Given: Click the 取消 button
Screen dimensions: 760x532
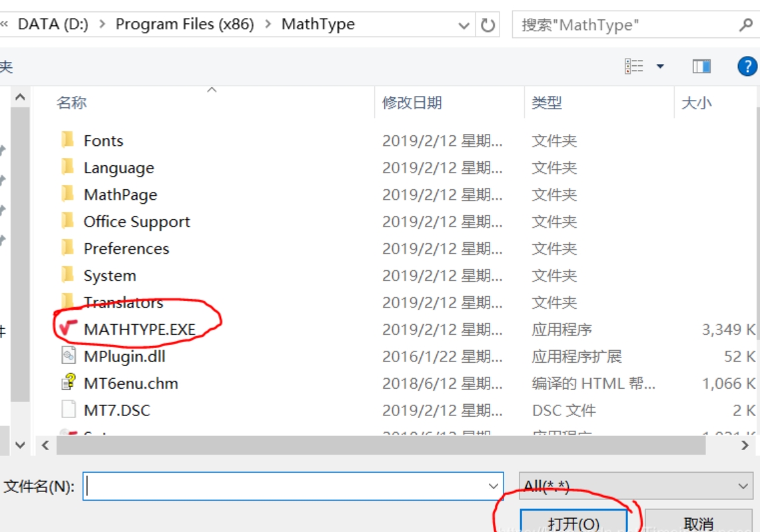Looking at the screenshot, I should pos(699,521).
